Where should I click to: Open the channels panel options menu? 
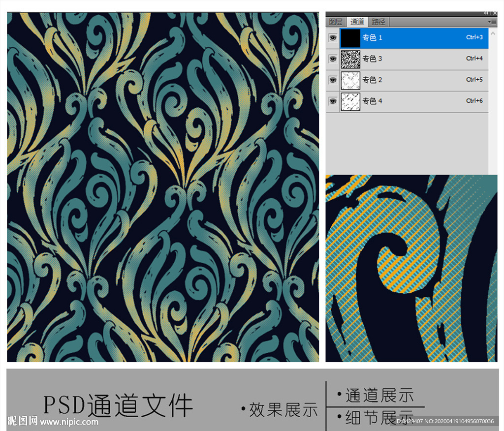pyautogui.click(x=492, y=22)
